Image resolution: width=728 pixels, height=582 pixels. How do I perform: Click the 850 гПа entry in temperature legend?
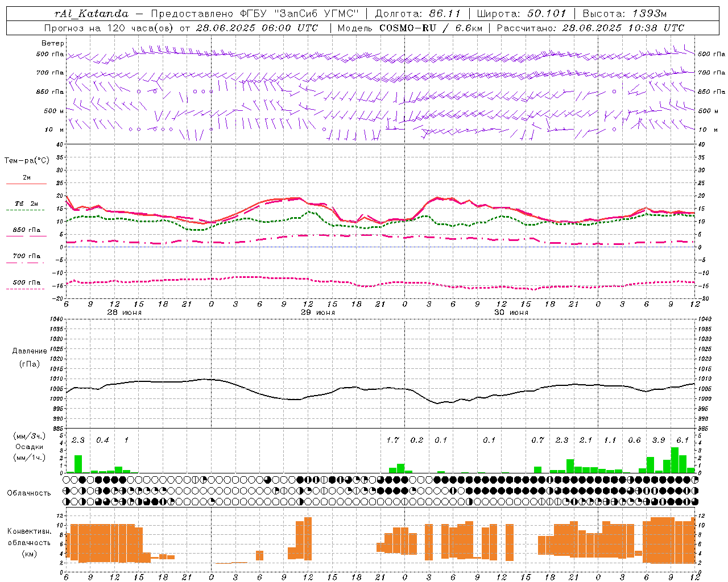coord(27,230)
